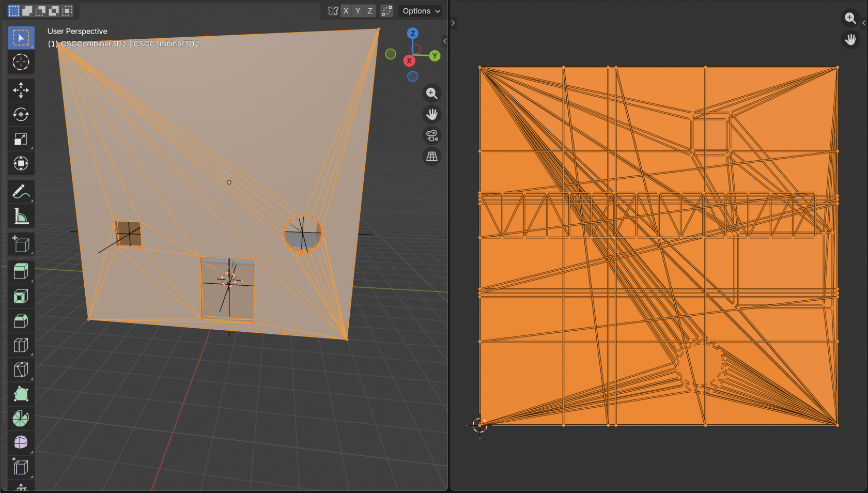Enable proportional editing toggle
Viewport: 868px width, 493px height.
[386, 10]
